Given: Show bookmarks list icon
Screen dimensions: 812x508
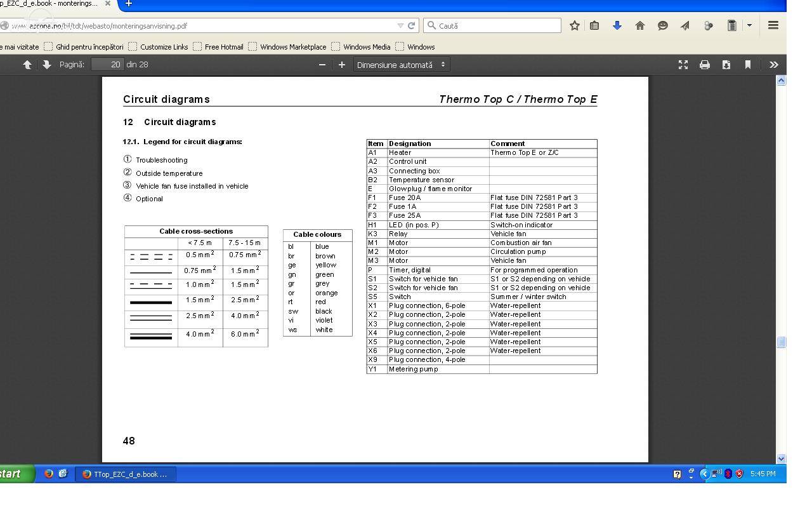Looking at the screenshot, I should 594,25.
